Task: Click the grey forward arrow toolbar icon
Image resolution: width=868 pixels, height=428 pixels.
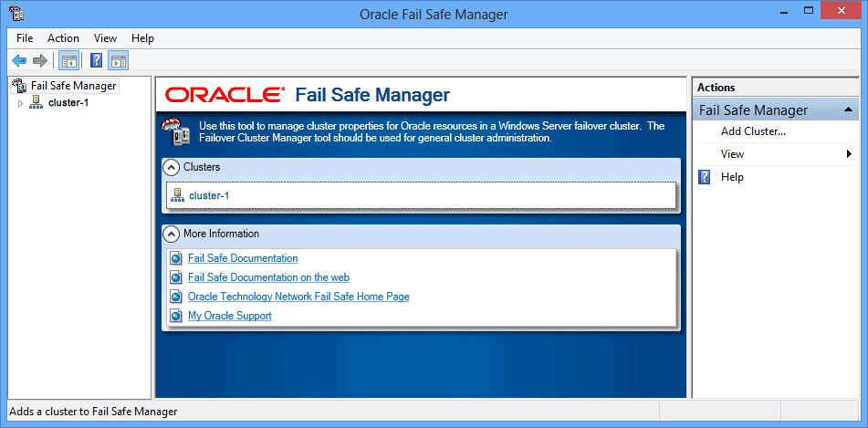Action: coord(40,60)
